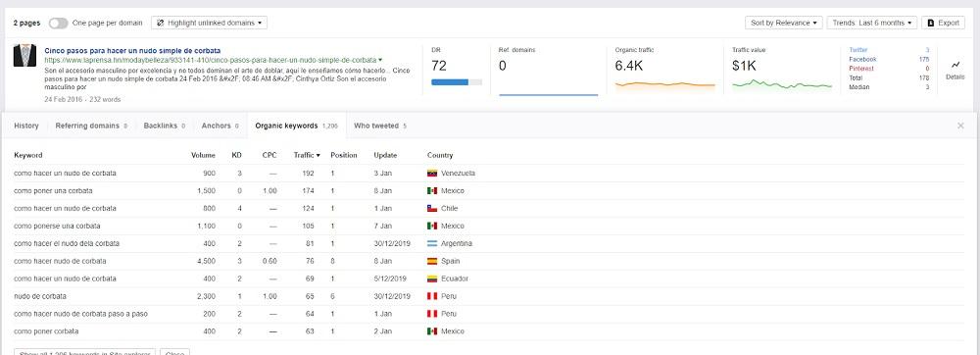Click organic traffic value 6.4K
This screenshot has height=355, width=980.
click(x=629, y=66)
